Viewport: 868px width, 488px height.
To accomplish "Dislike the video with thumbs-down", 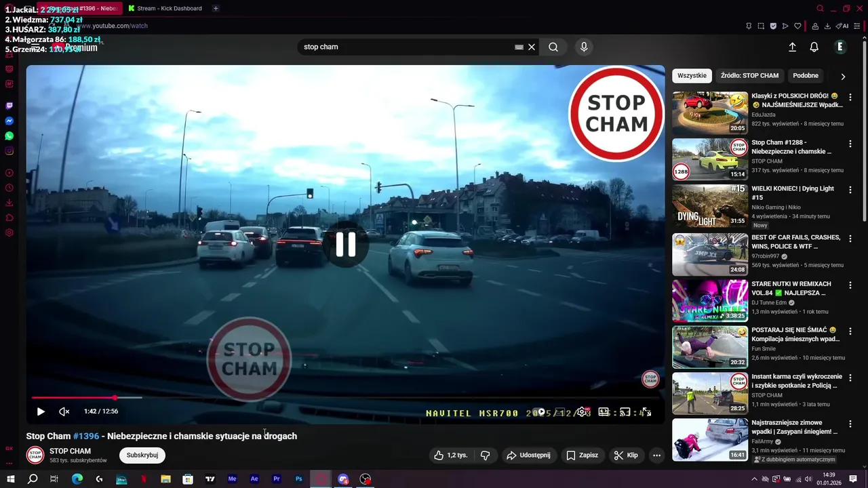I will pyautogui.click(x=485, y=455).
